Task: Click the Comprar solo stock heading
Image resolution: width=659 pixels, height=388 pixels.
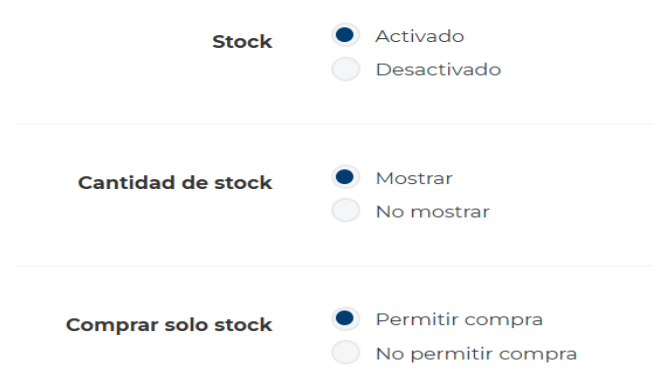Action: click(x=169, y=325)
